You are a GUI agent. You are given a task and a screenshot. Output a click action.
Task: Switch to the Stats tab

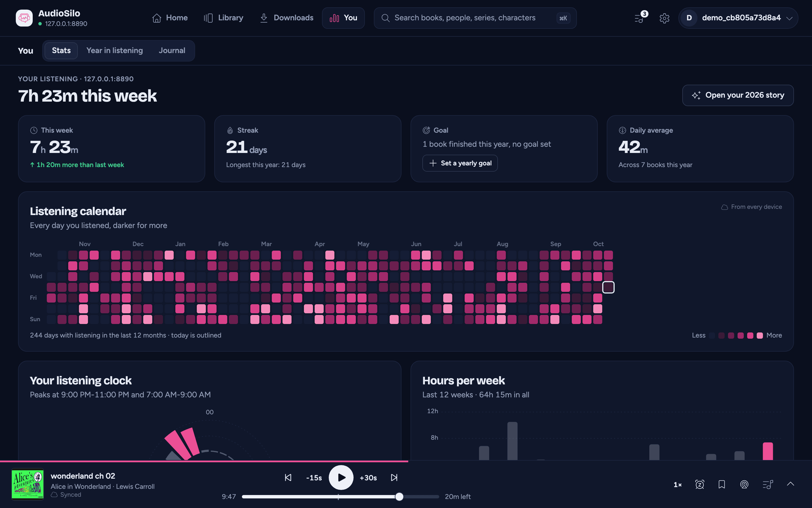pos(61,51)
